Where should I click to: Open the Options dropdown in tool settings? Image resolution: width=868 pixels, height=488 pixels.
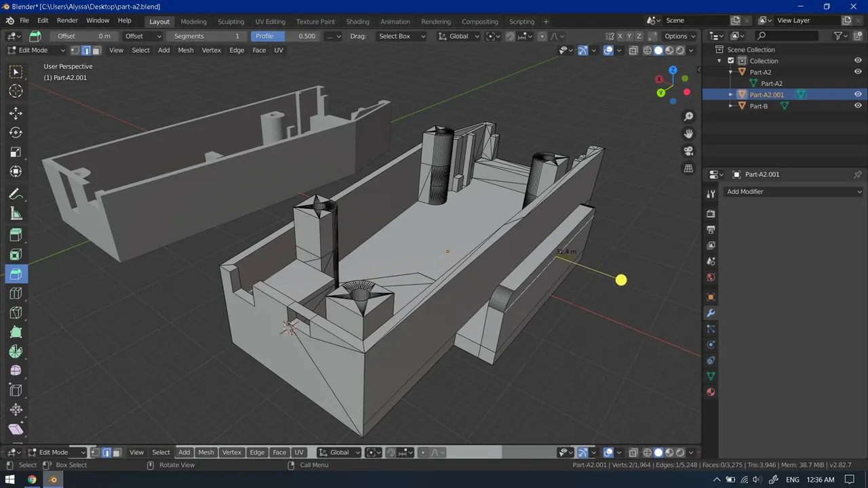tap(679, 36)
